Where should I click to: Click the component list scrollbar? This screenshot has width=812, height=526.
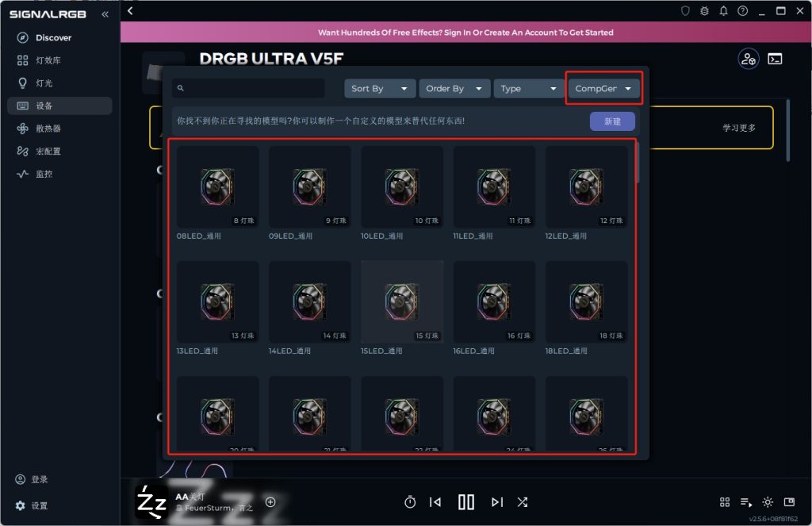click(638, 162)
